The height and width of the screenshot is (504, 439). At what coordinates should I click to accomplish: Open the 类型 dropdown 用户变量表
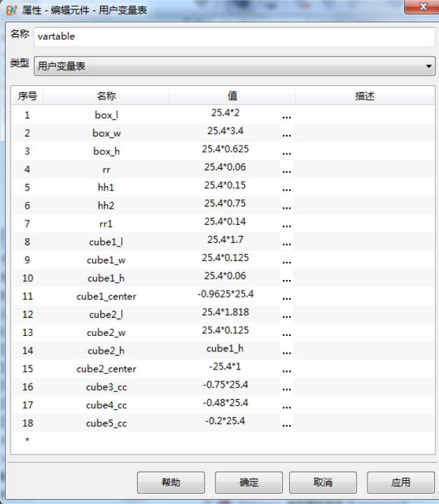[x=235, y=66]
